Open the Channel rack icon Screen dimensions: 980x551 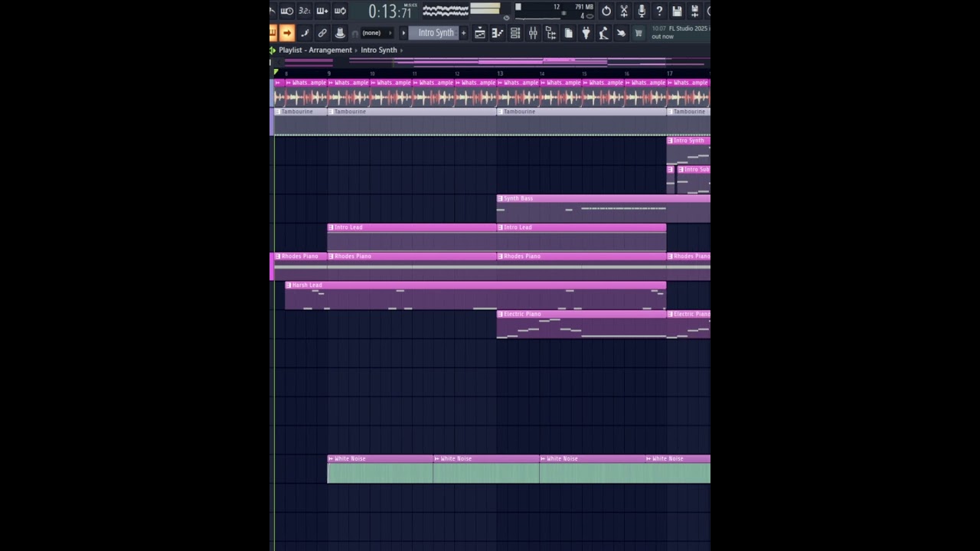click(x=515, y=33)
